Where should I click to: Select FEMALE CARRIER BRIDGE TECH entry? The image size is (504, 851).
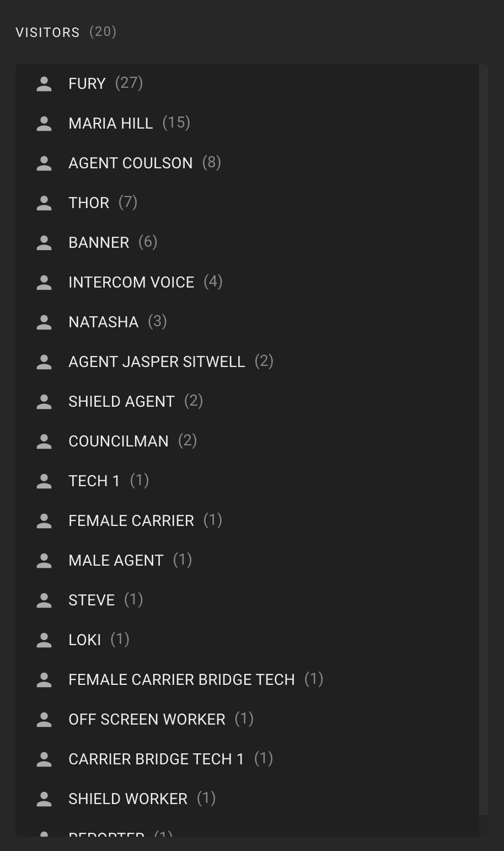pos(247,680)
